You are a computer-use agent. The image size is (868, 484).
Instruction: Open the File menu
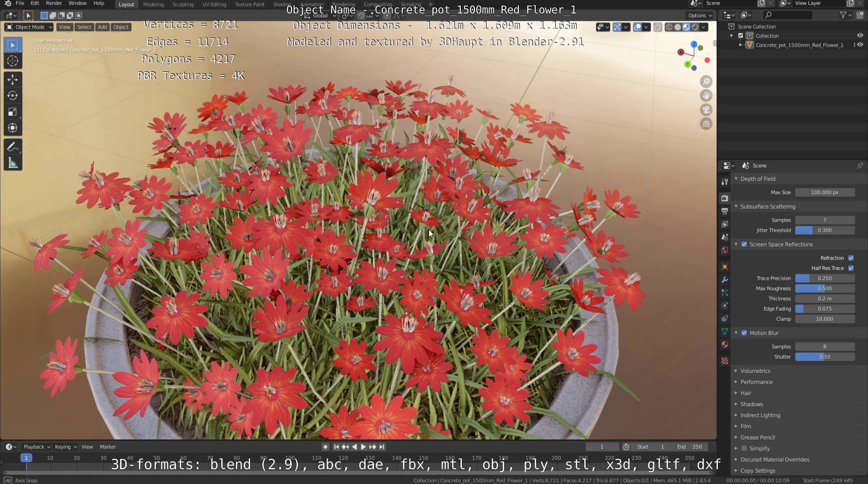(20, 3)
